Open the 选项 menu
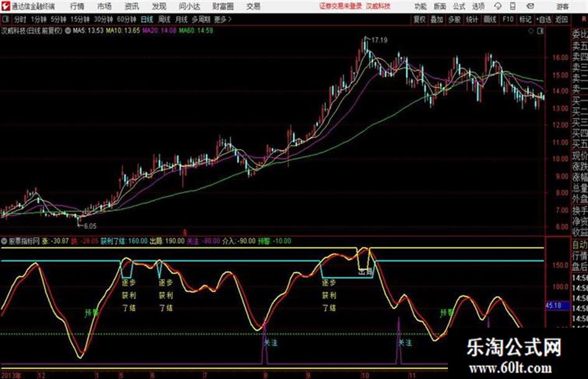 [x=478, y=6]
